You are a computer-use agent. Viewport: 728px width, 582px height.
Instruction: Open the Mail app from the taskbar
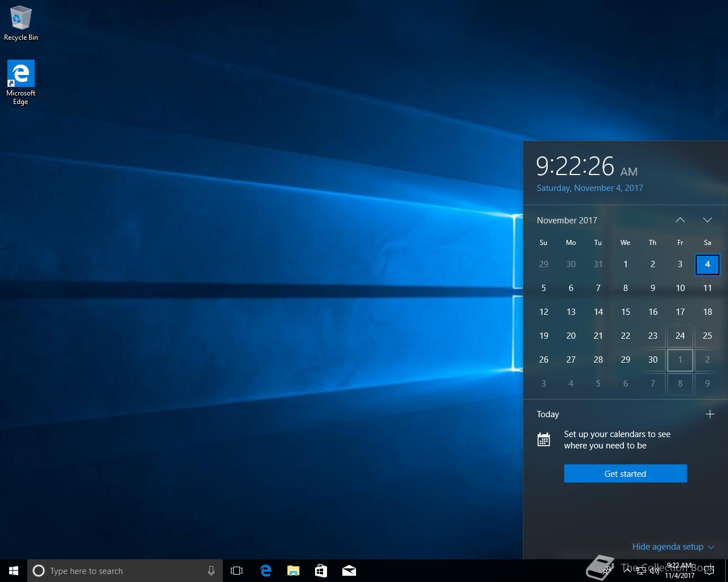pyautogui.click(x=349, y=571)
